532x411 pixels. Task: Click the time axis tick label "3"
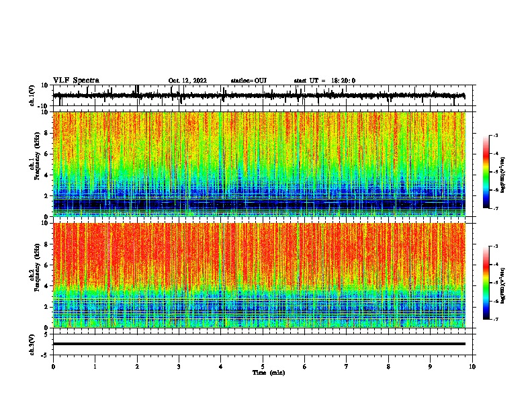[x=179, y=367]
